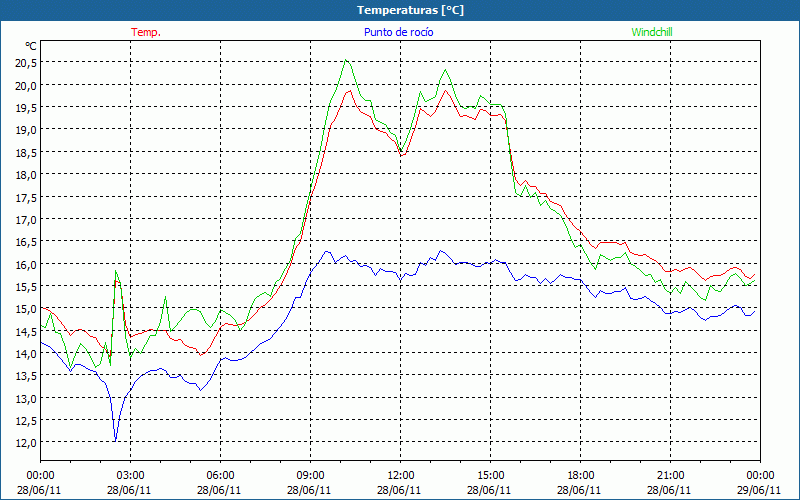This screenshot has width=800, height=500.
Task: Click the 20,0 y-axis value
Action: (28, 85)
